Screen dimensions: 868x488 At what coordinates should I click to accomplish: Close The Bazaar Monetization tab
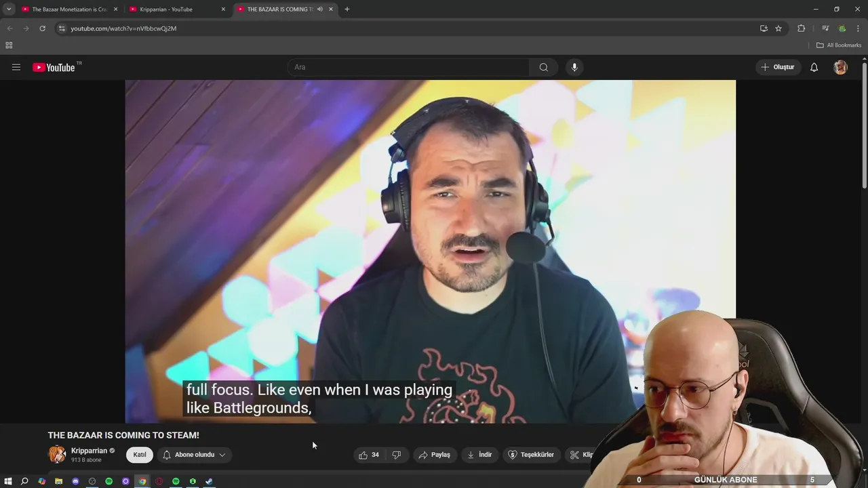pyautogui.click(x=115, y=9)
